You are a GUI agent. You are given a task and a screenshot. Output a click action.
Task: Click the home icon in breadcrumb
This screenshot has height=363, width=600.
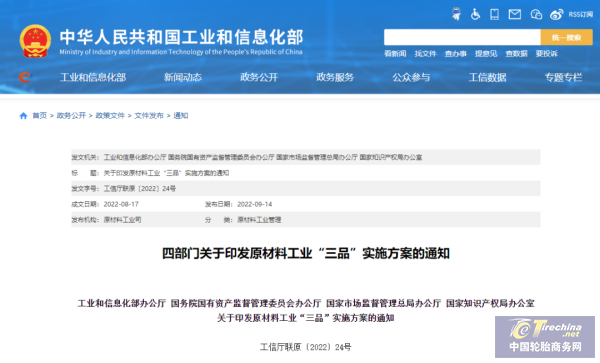click(23, 116)
